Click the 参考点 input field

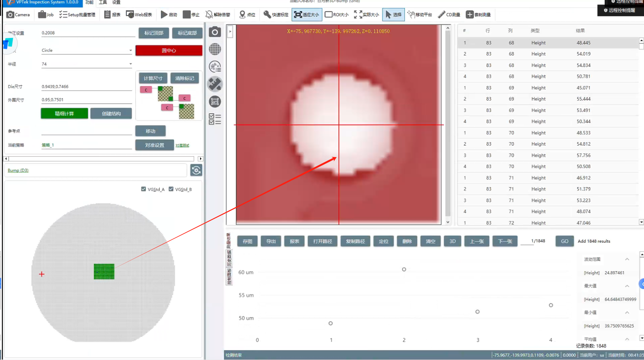[86, 131]
